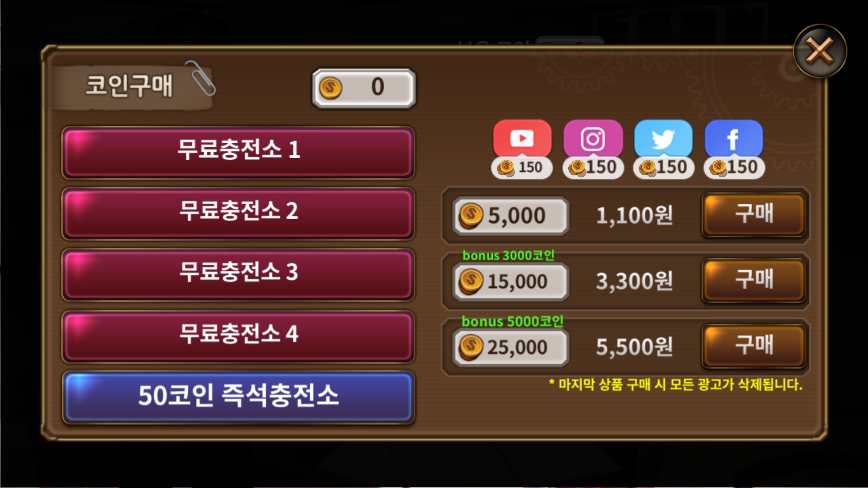
Task: Open 무료충전소 2
Action: [x=238, y=214]
